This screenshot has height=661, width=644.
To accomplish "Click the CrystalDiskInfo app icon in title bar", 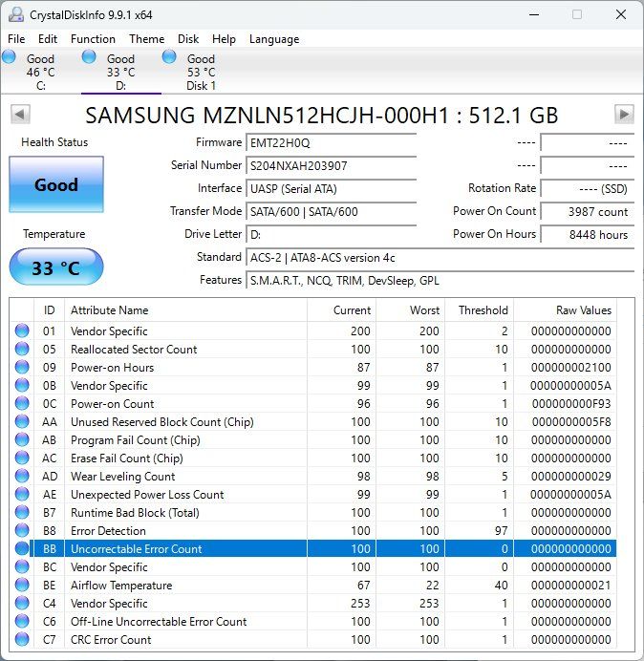I will pyautogui.click(x=16, y=14).
